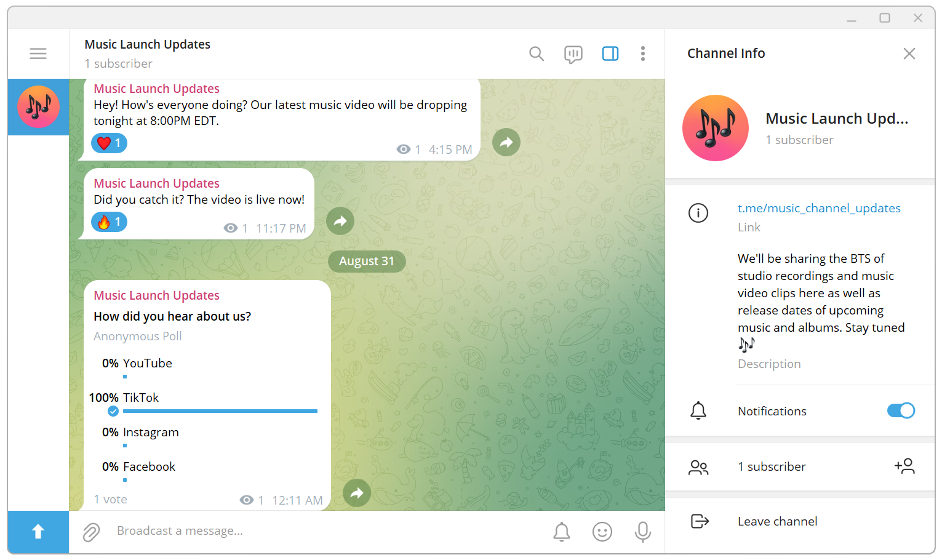Screen dimensions: 942x560
Task: Click sender name on 'Did you catch it' message
Action: [156, 183]
